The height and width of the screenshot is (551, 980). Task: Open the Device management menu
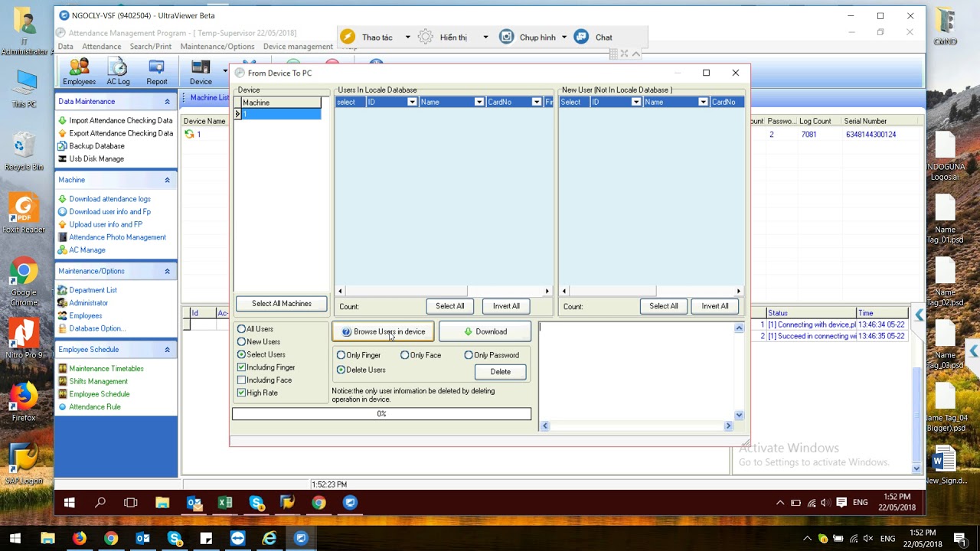point(298,47)
